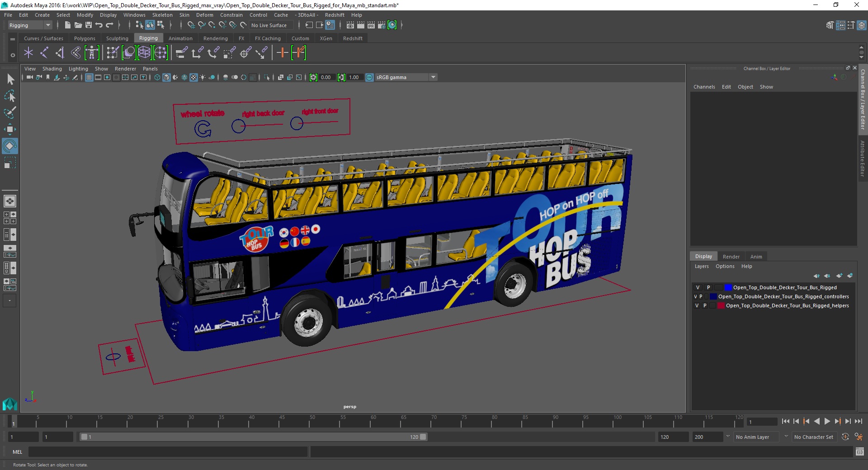Click Create Lattice shelf icon
The width and height of the screenshot is (868, 470).
click(x=144, y=53)
